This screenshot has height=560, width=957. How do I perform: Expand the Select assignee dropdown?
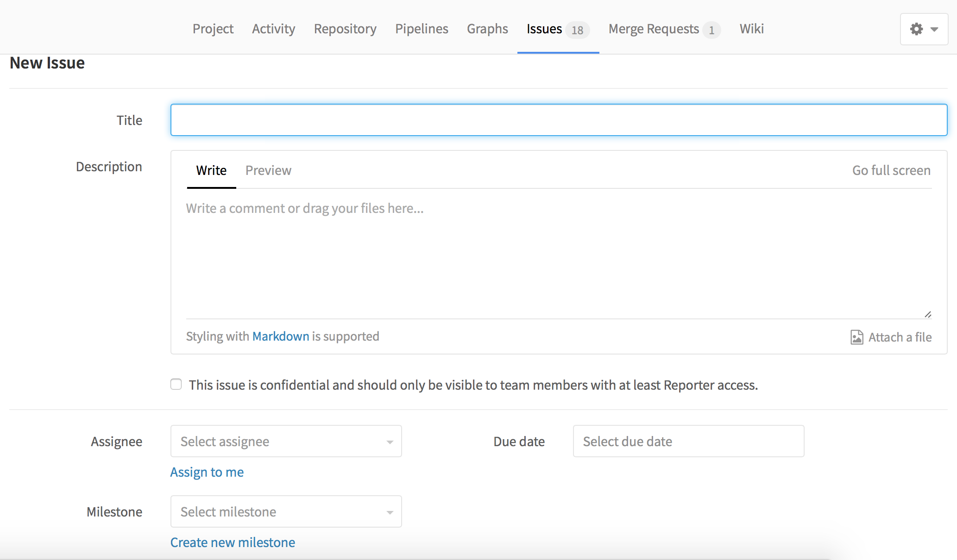pyautogui.click(x=286, y=441)
